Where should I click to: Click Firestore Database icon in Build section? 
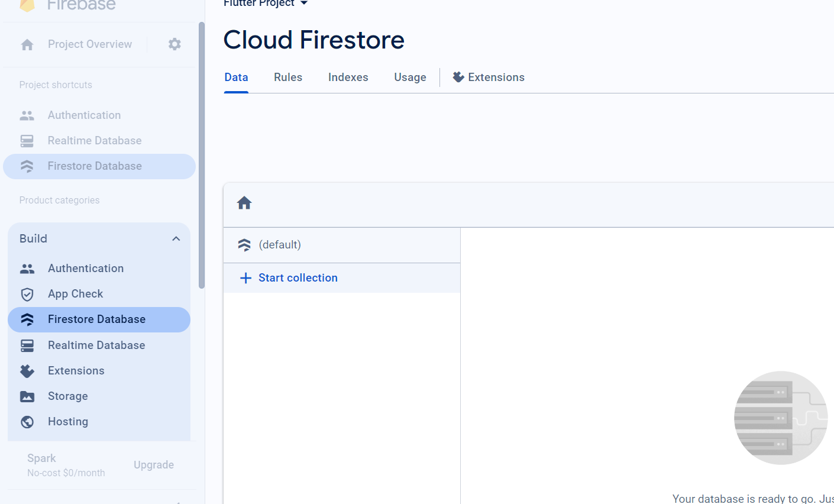click(x=27, y=319)
